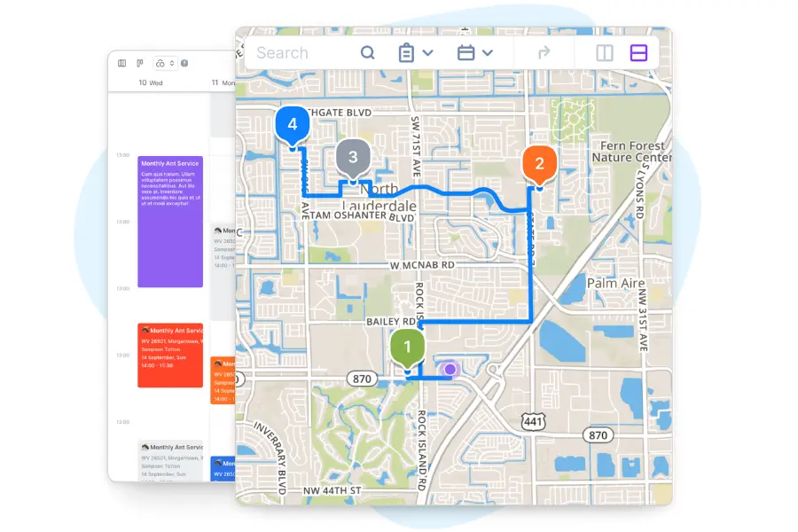Click the Tam O'Shanter Blvd street label
Screen dimensions: 798x532
pos(362,215)
